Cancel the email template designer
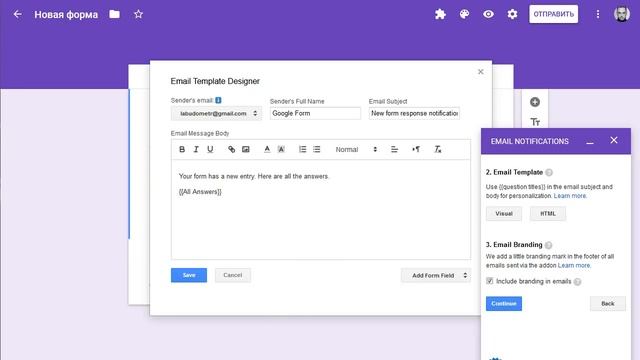Viewport: 640px width, 360px height. (x=233, y=275)
